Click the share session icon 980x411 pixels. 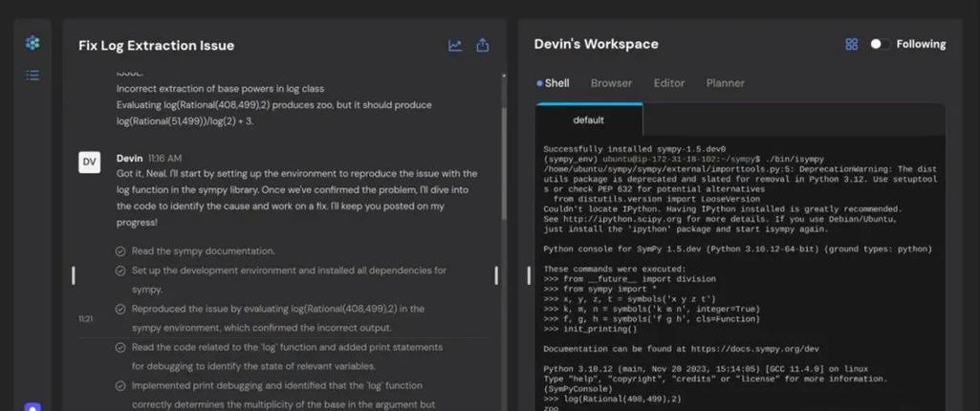tap(483, 46)
